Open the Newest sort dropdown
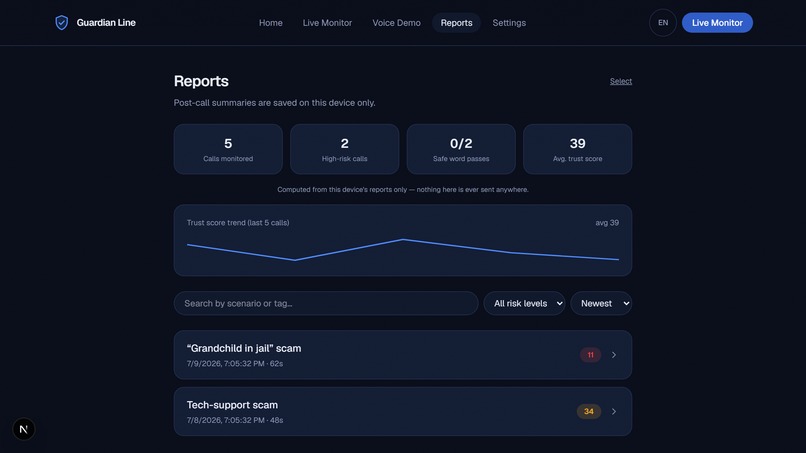Image resolution: width=806 pixels, height=453 pixels. (601, 303)
